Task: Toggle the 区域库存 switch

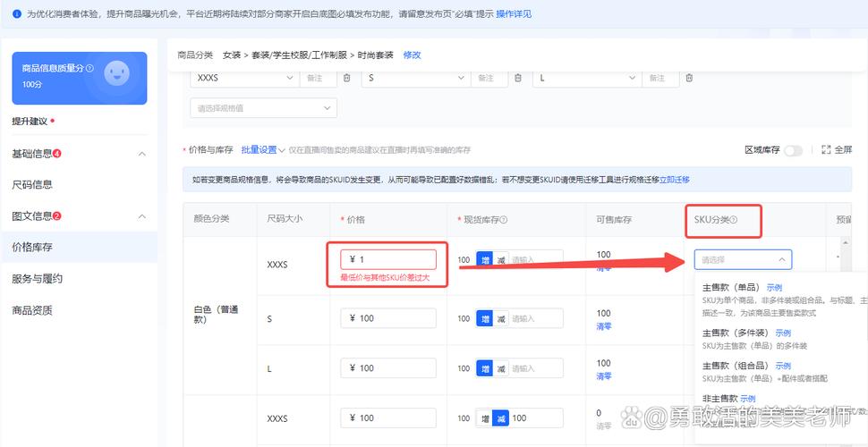Action: click(793, 150)
